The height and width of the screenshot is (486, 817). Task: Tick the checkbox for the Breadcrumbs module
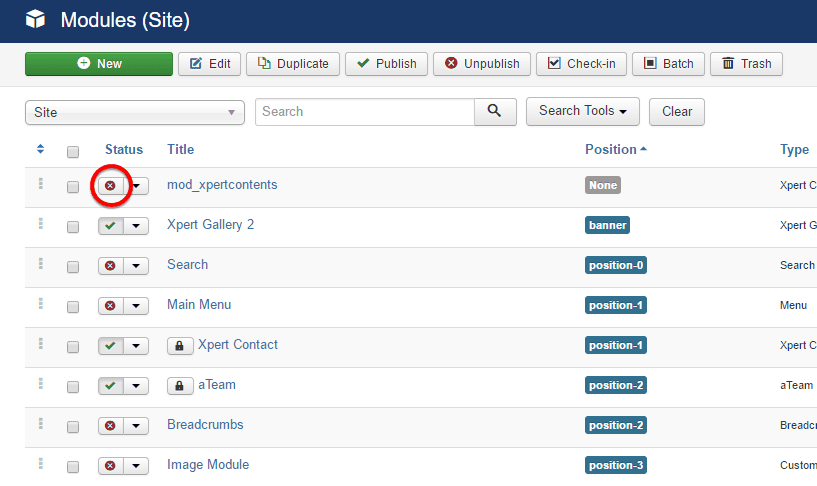point(73,427)
